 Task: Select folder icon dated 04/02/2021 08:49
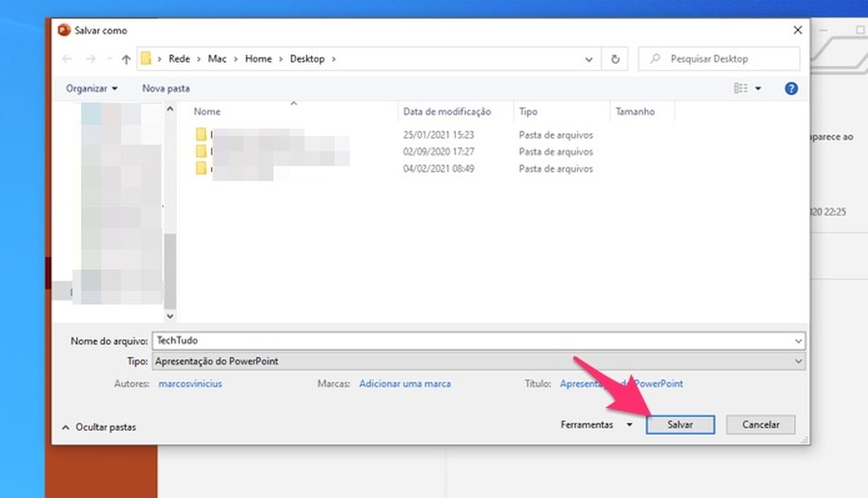[x=201, y=168]
